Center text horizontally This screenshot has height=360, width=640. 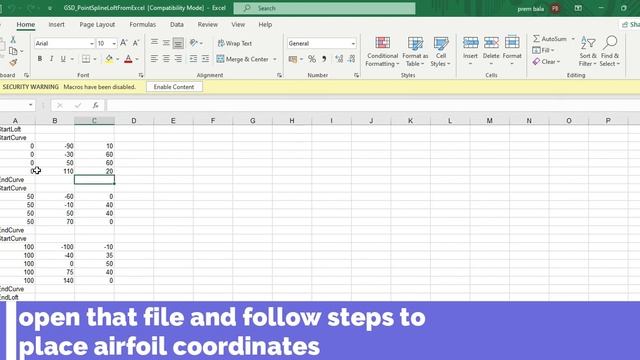tap(166, 59)
